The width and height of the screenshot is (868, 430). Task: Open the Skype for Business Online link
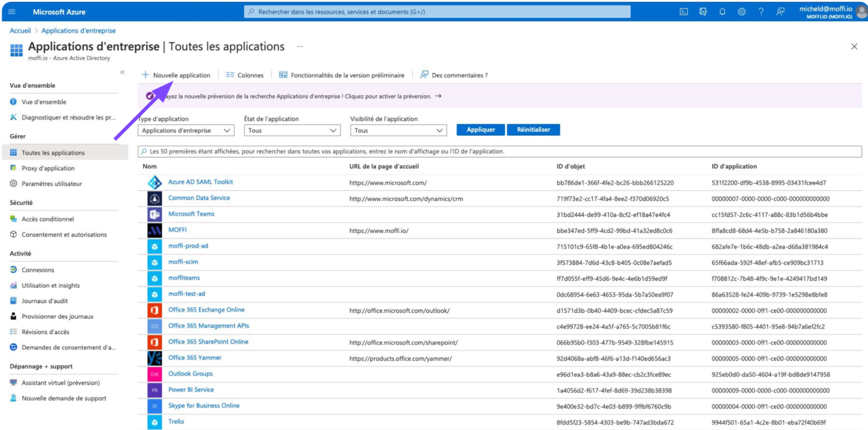coord(204,406)
